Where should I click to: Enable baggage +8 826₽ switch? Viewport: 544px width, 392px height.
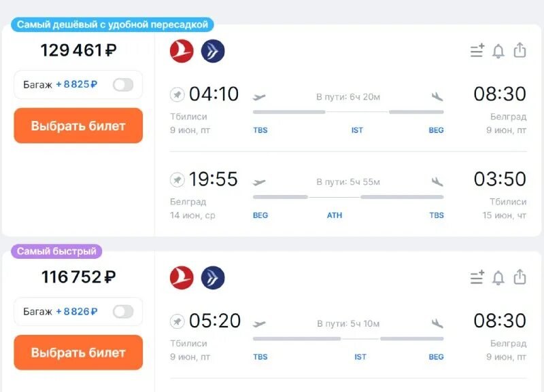[123, 312]
